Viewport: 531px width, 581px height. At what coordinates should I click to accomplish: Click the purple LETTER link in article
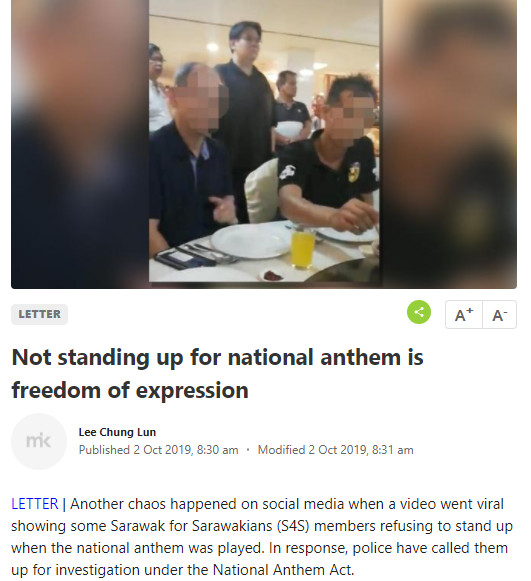click(35, 504)
